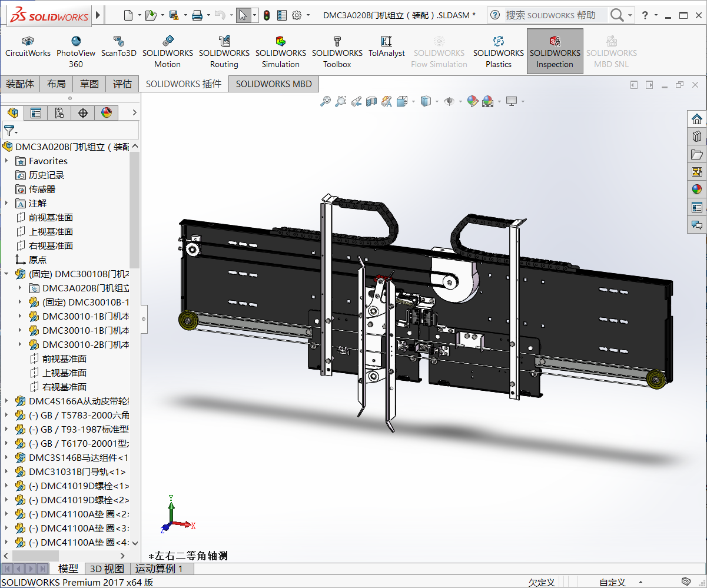Enable SOLIDWORKS Simulation add-in

tap(281, 52)
